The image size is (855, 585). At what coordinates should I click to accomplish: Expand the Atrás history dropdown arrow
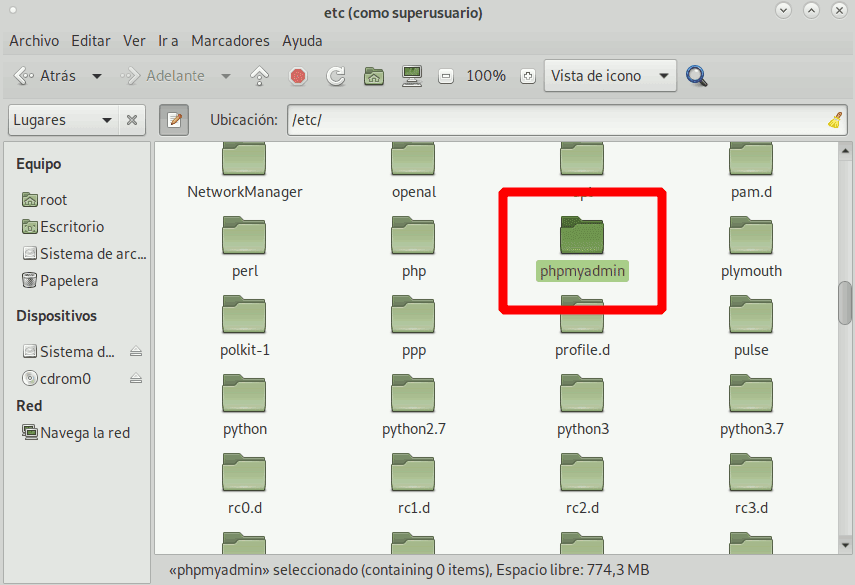pyautogui.click(x=97, y=76)
